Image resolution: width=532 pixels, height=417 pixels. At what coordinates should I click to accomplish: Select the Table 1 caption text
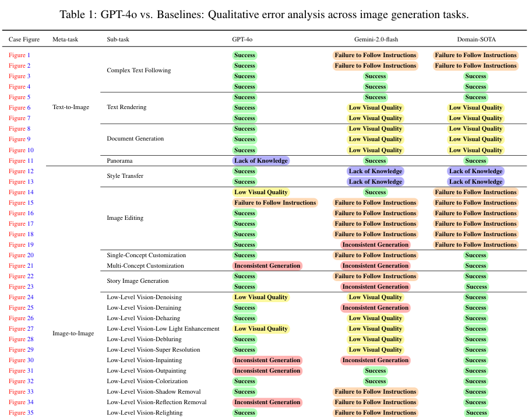(265, 15)
